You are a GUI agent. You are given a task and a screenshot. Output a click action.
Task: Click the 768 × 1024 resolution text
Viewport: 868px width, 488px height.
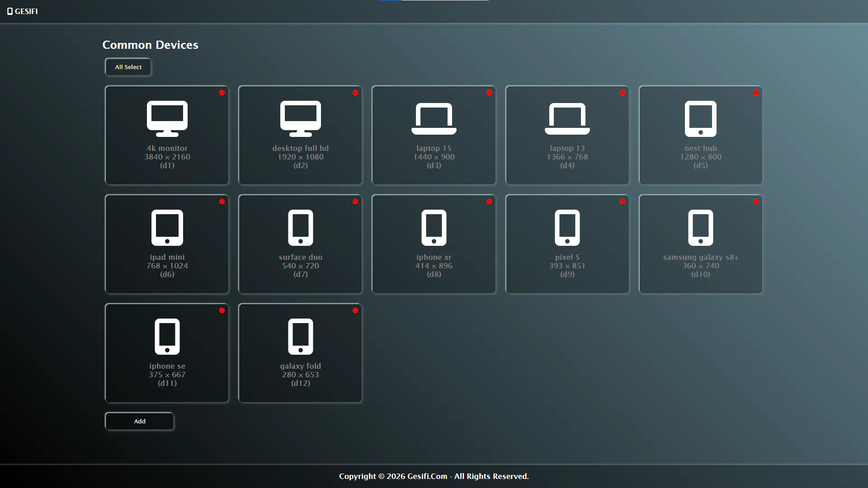167,266
